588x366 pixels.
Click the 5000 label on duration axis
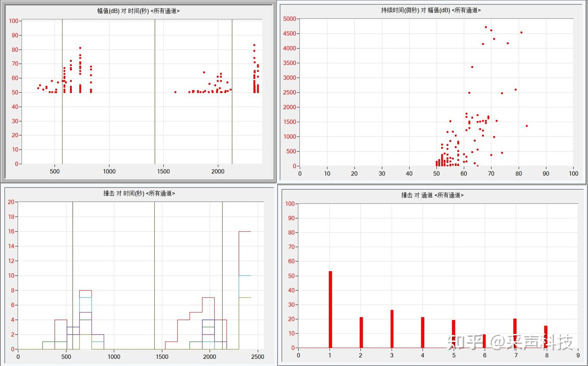coord(290,19)
